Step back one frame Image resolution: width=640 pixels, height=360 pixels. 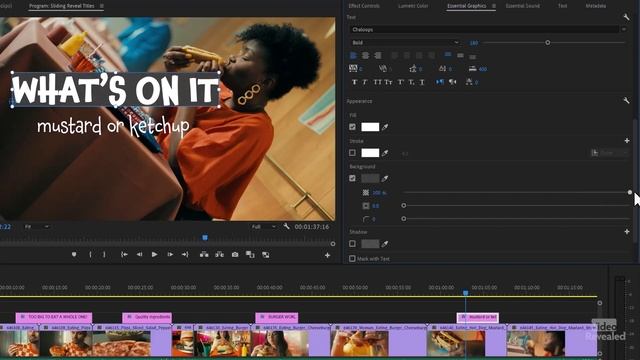coord(139,254)
